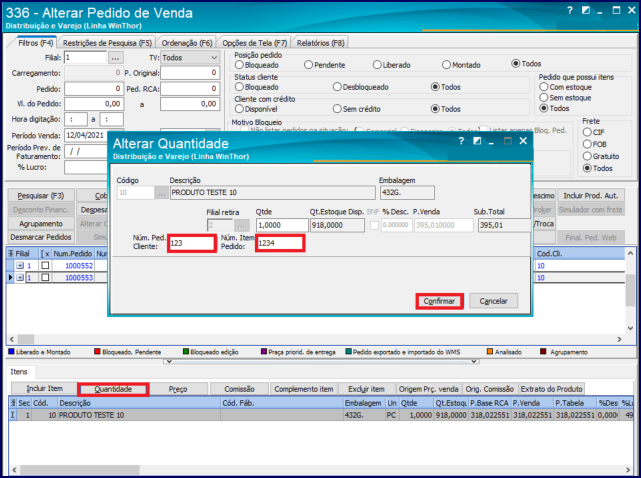Click Núm. Ped. Cliente field
Viewport: 641px width, 478px height.
[x=192, y=243]
